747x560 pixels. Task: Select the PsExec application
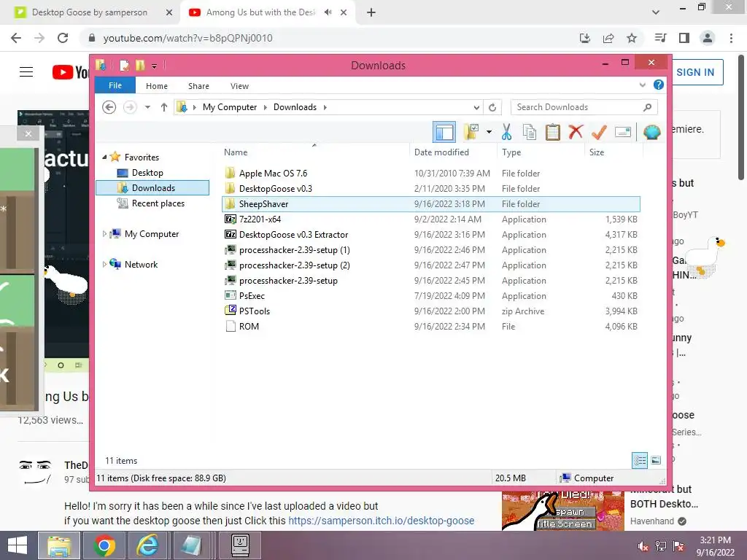[430, 296]
